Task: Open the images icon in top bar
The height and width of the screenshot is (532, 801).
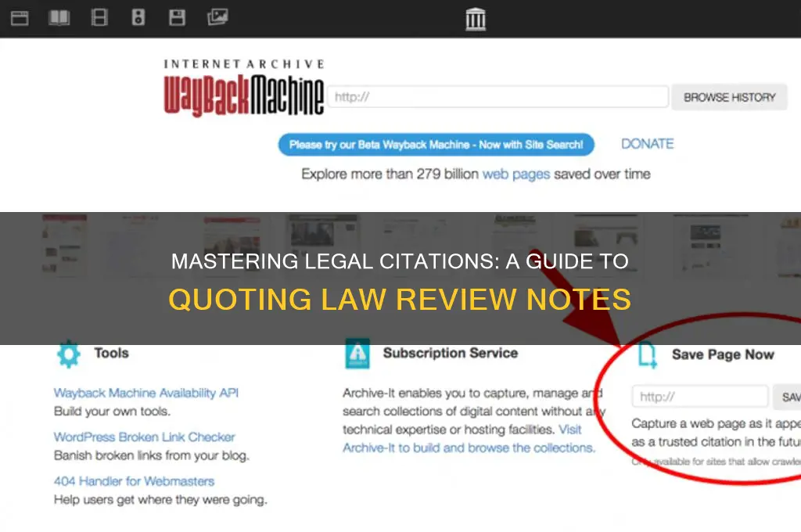Action: [217, 17]
